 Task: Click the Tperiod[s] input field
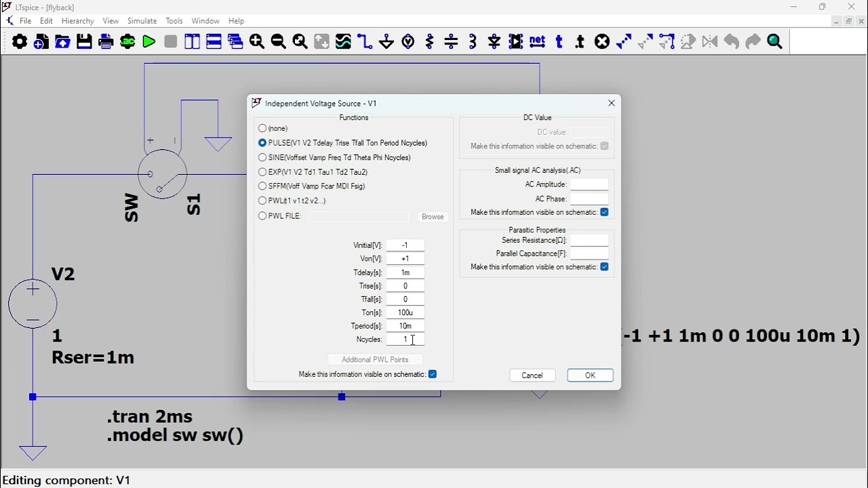point(406,326)
